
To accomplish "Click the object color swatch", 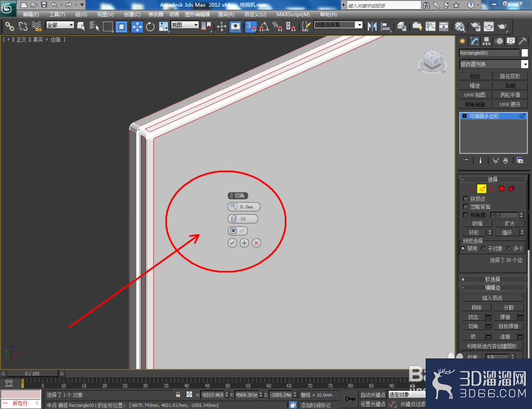I will [525, 53].
